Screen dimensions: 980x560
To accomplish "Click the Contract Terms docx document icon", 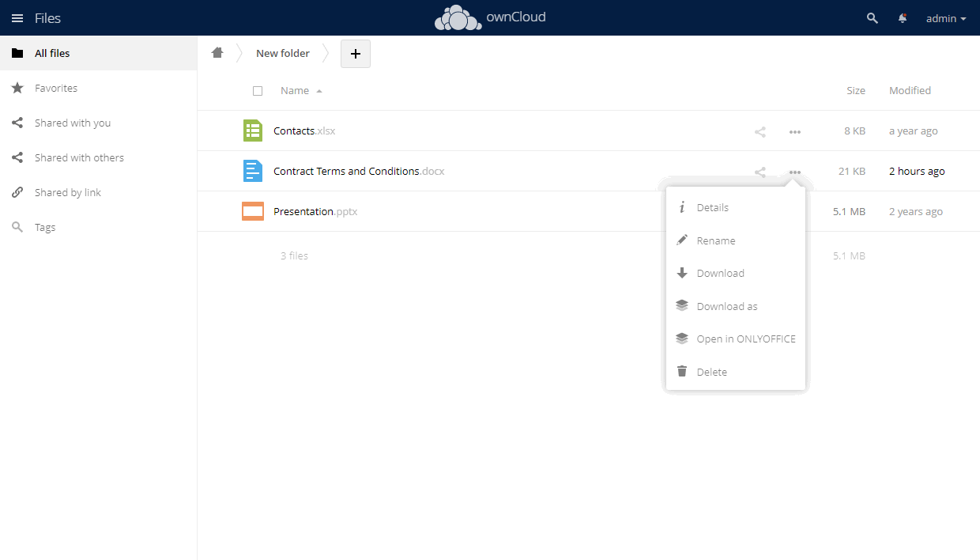I will click(x=253, y=171).
